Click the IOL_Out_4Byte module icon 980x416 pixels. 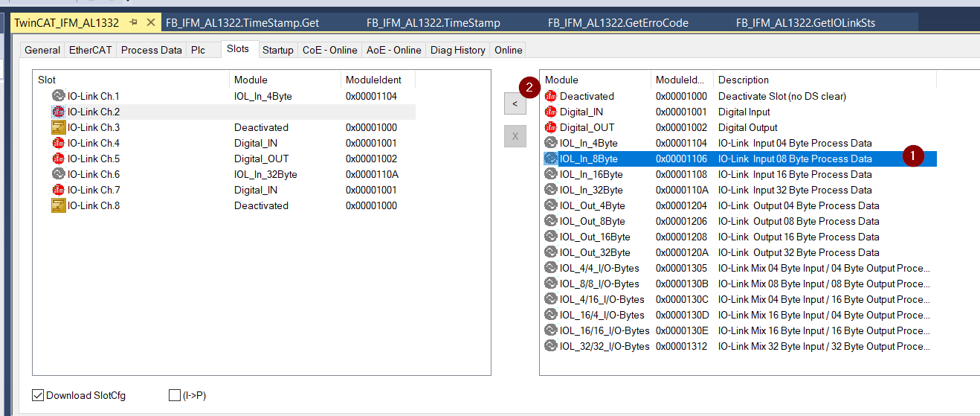(x=551, y=205)
